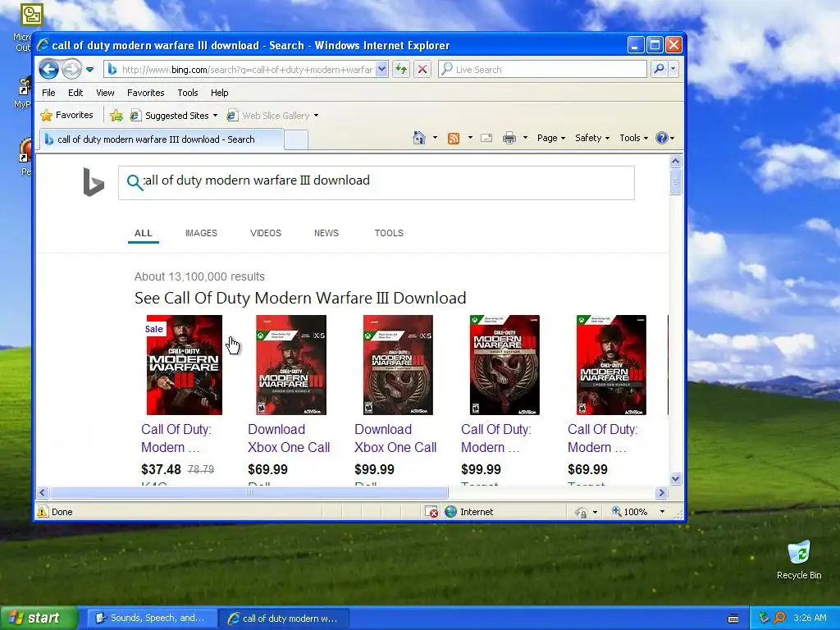Open the View menu

click(105, 93)
